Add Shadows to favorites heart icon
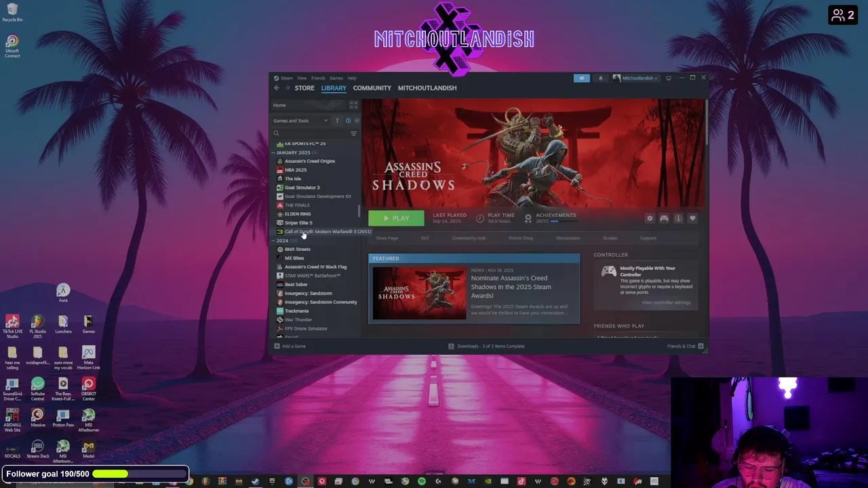The height and width of the screenshot is (488, 868). point(692,218)
